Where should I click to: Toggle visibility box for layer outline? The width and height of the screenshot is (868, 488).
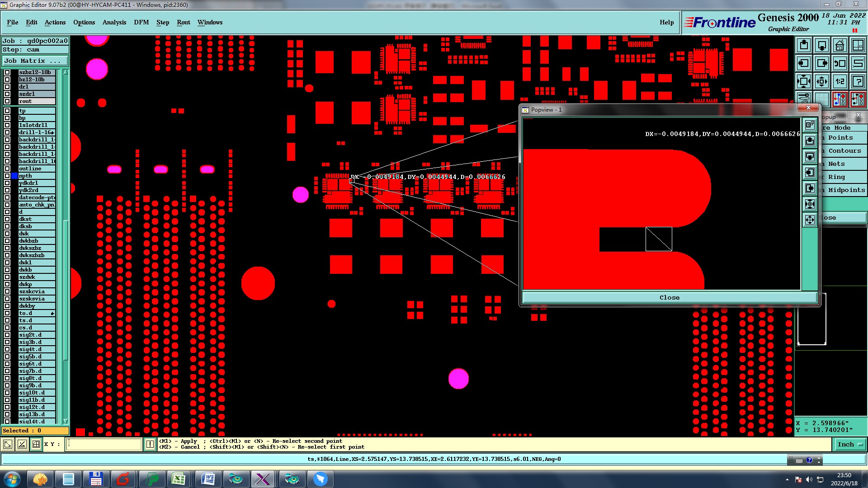pos(7,169)
